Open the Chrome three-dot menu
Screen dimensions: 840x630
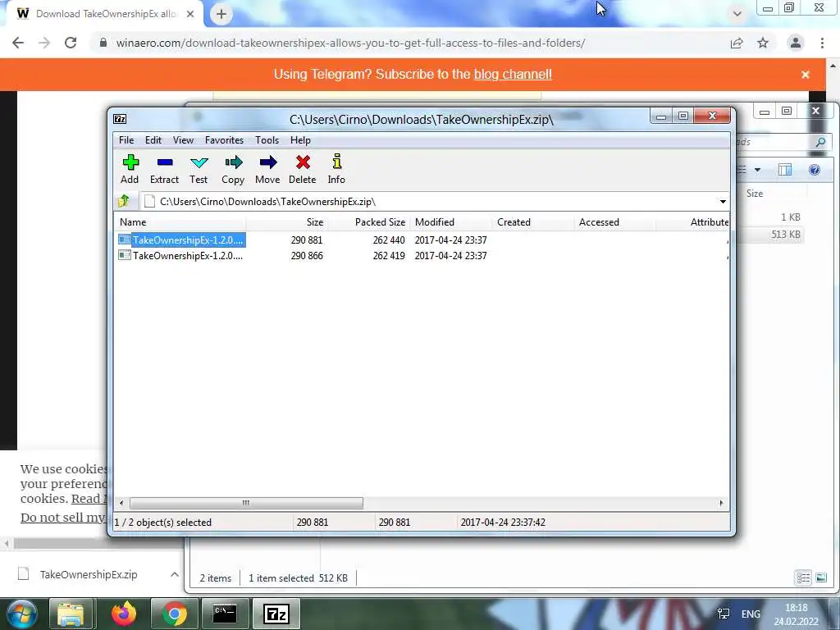pos(822,43)
